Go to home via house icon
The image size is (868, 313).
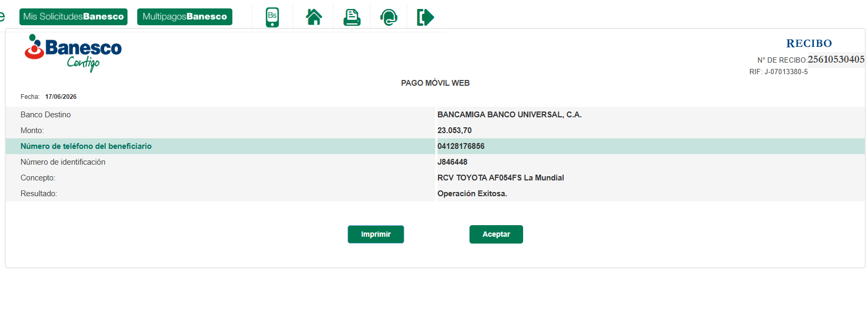pyautogui.click(x=314, y=17)
